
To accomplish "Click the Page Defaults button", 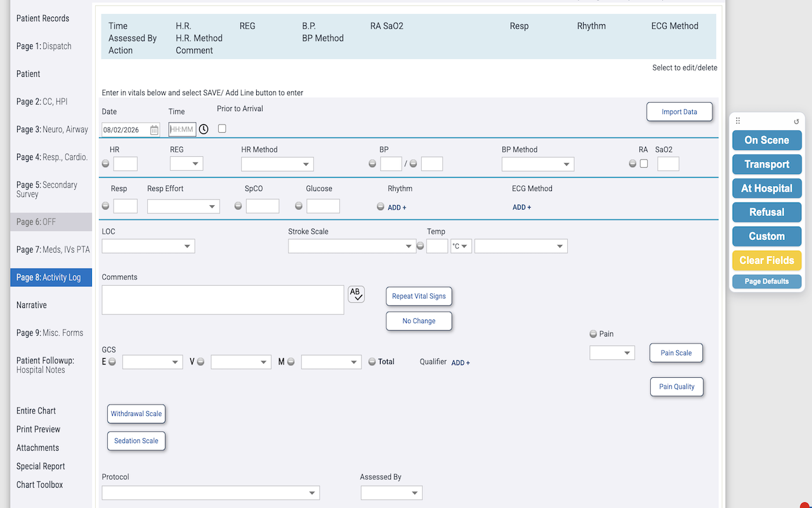I will [767, 281].
